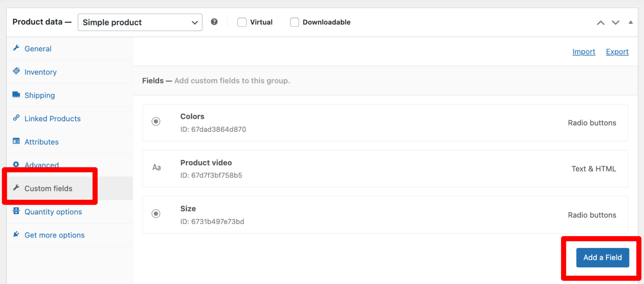Image resolution: width=644 pixels, height=284 pixels.
Task: Open the Simple product dropdown
Action: [140, 22]
